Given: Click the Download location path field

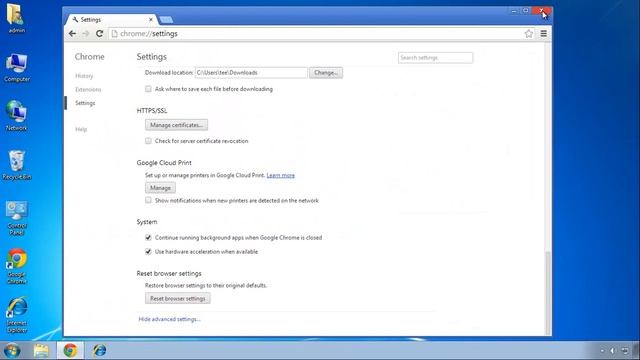Looking at the screenshot, I should [x=251, y=73].
